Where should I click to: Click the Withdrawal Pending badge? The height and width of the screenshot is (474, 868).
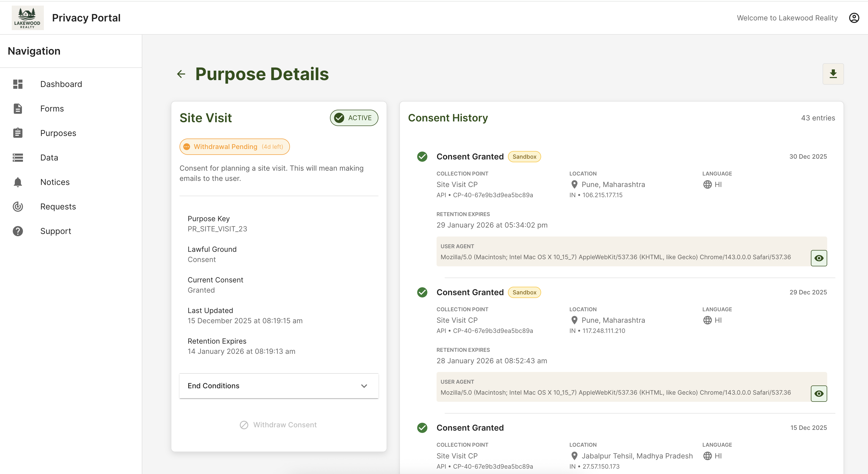tap(234, 147)
